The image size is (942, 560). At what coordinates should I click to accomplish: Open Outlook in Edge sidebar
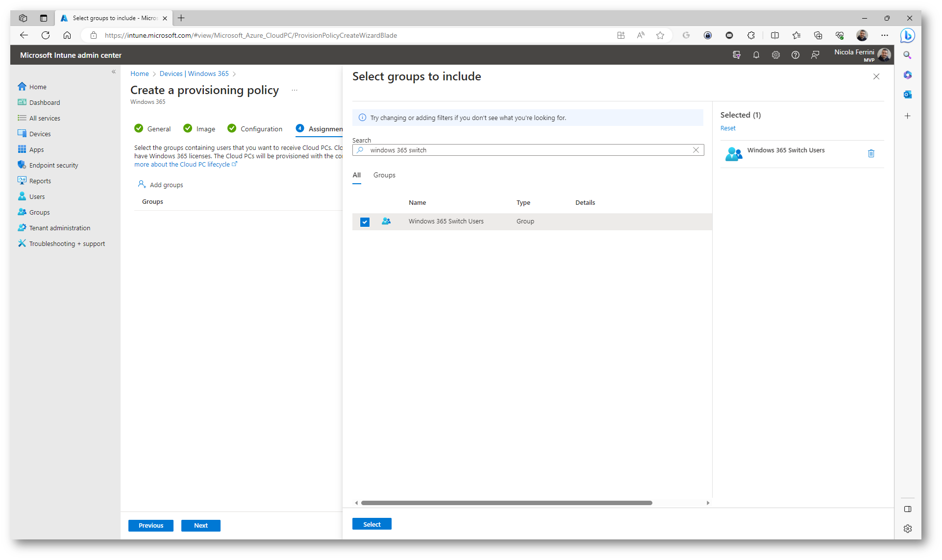[x=908, y=95]
